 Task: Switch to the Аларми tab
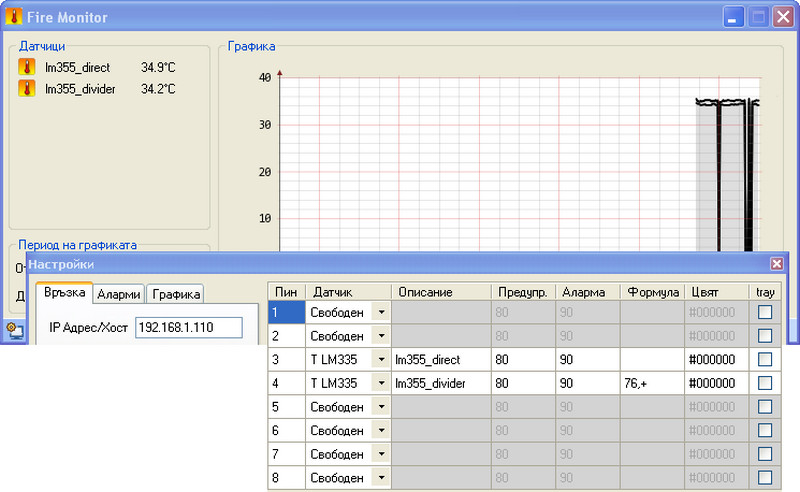[120, 294]
